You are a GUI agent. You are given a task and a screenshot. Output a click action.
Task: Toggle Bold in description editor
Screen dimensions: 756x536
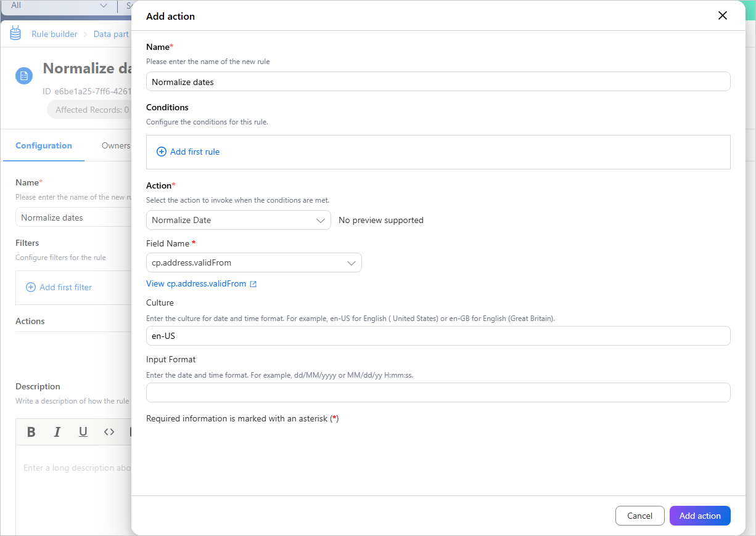31,432
